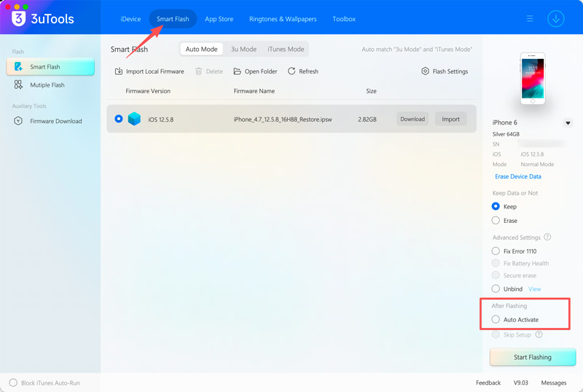
Task: Click the Mutiple Flash sidebar icon
Action: (18, 85)
